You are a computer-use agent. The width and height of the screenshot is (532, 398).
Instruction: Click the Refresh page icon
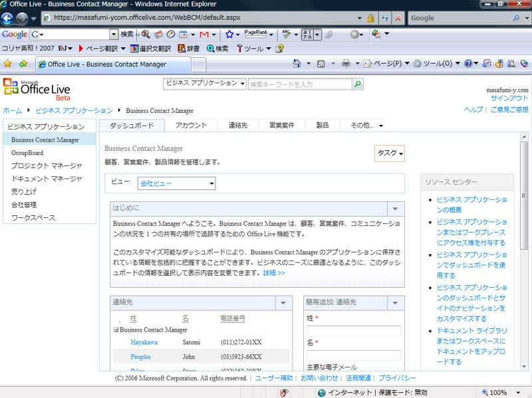tap(385, 18)
